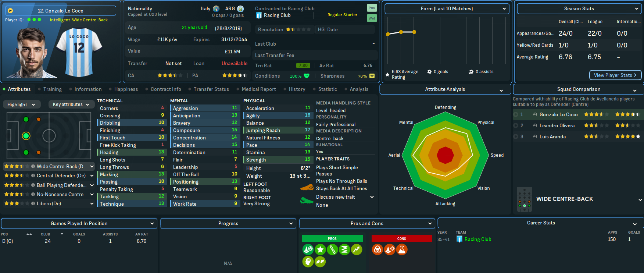Click the chain link icon under Pros
The image size is (644, 273).
click(x=332, y=249)
